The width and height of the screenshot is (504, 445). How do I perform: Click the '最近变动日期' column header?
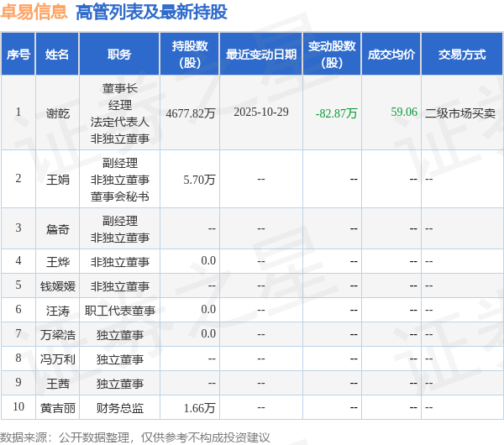pyautogui.click(x=261, y=55)
